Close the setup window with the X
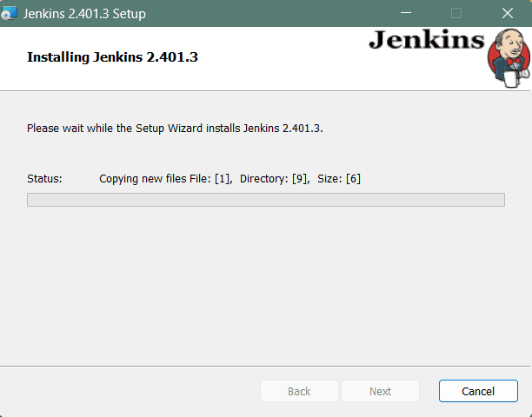 [507, 14]
